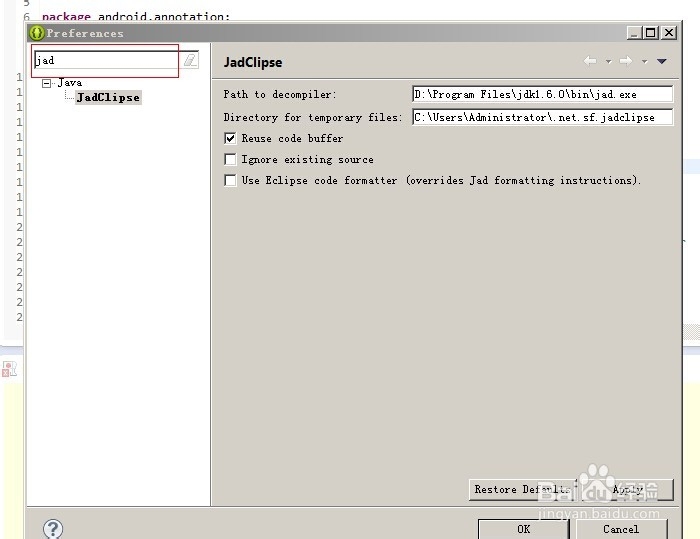Click the Preferences title bar Eclipse icon

37,33
